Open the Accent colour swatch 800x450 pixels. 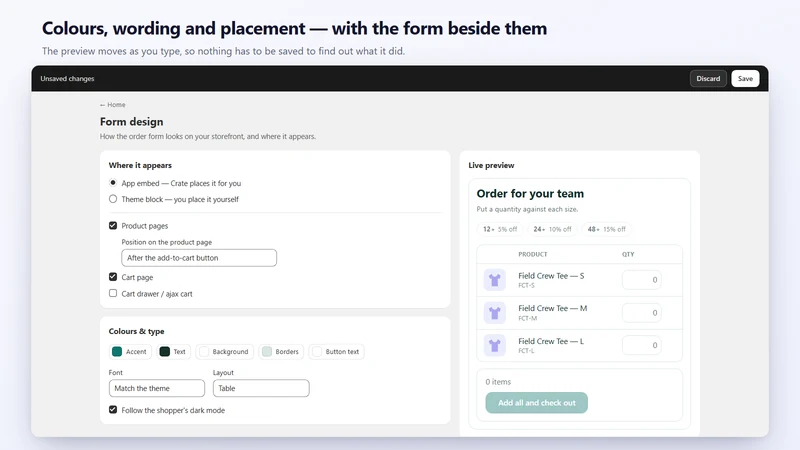pos(130,352)
